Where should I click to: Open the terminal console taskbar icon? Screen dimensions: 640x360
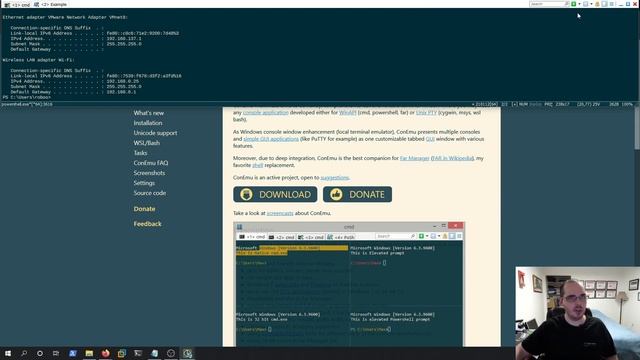(138, 353)
